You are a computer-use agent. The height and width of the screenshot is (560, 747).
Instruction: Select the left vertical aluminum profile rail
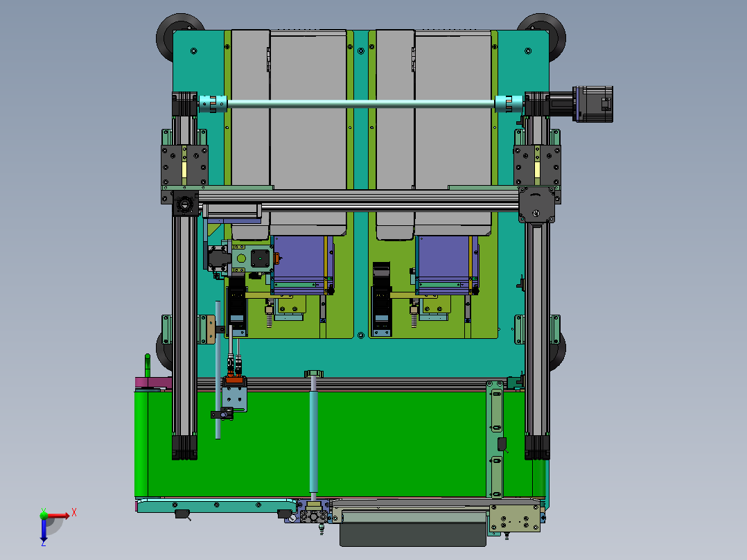click(x=184, y=324)
